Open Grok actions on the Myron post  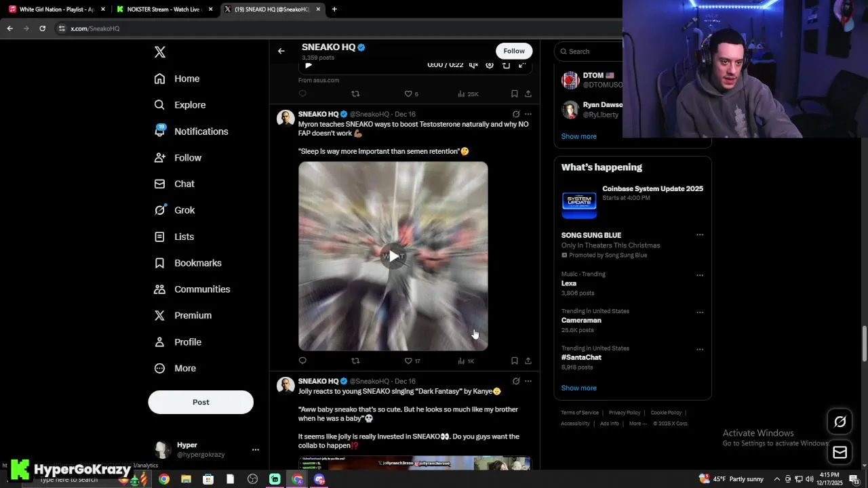516,114
